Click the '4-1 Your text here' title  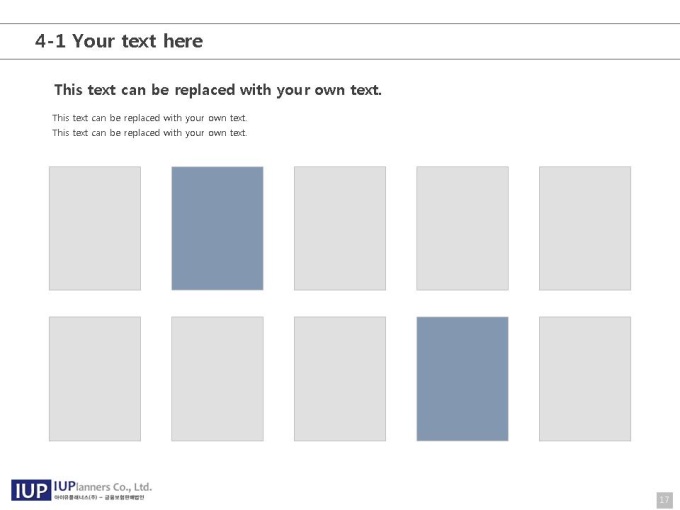coord(119,41)
